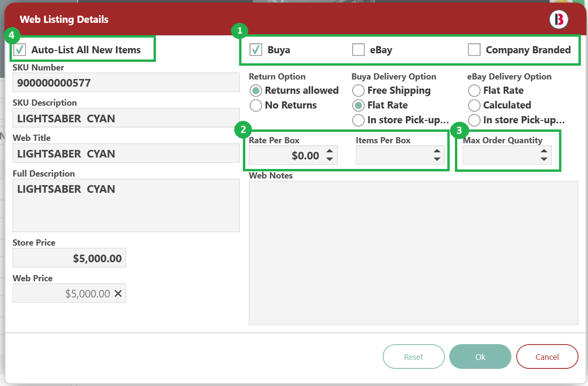Increment Items Per Box up arrow

point(437,151)
